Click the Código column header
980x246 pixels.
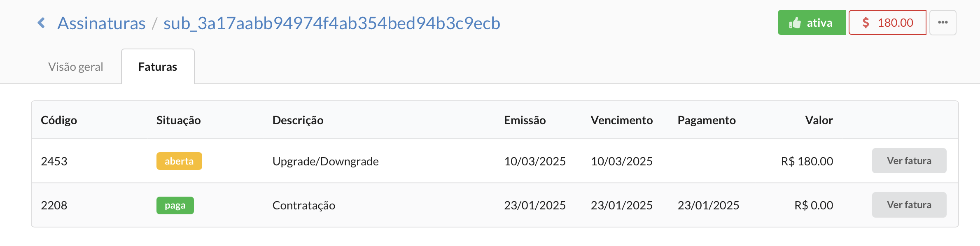(59, 120)
